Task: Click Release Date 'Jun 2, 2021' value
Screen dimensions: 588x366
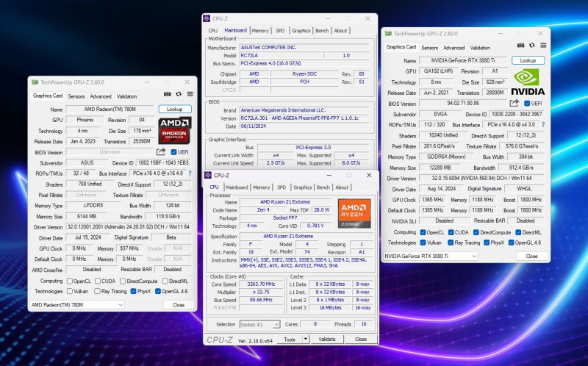Action: tap(436, 93)
